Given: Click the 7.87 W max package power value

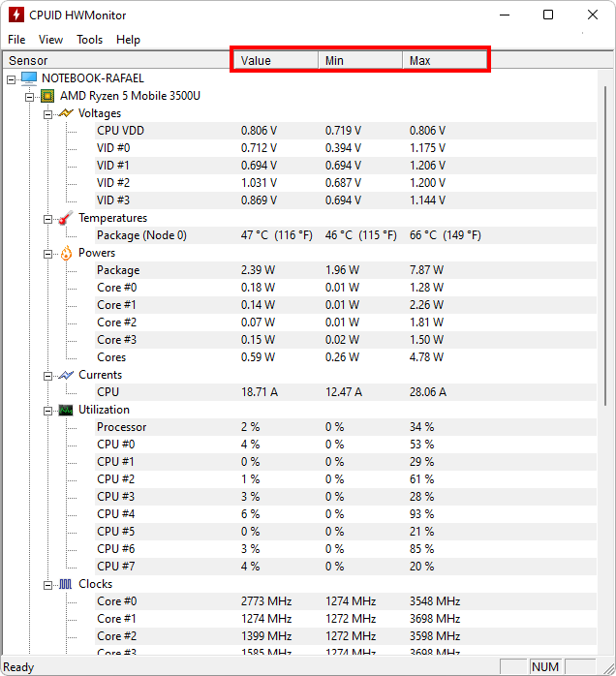Looking at the screenshot, I should (426, 270).
